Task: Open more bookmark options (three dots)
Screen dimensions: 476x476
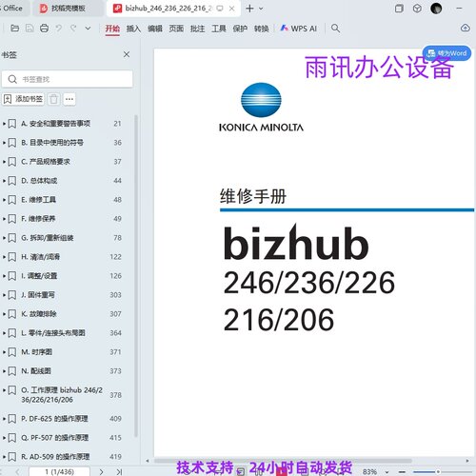Action: (x=69, y=99)
